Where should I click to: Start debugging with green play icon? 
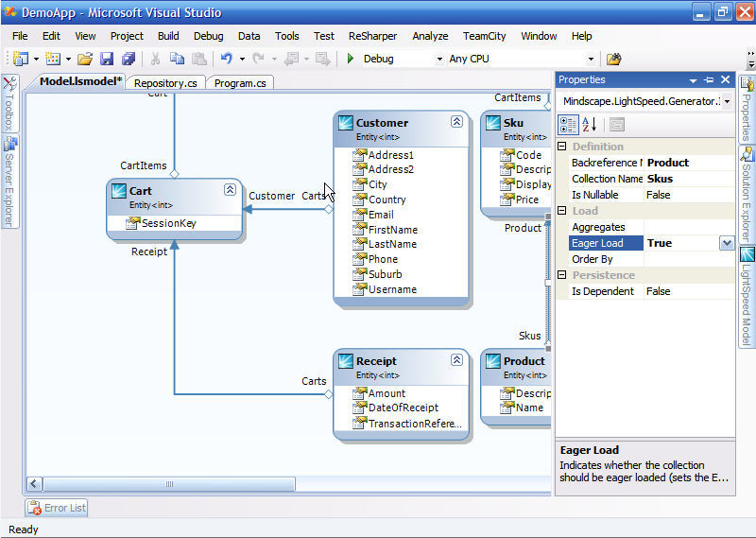point(351,59)
